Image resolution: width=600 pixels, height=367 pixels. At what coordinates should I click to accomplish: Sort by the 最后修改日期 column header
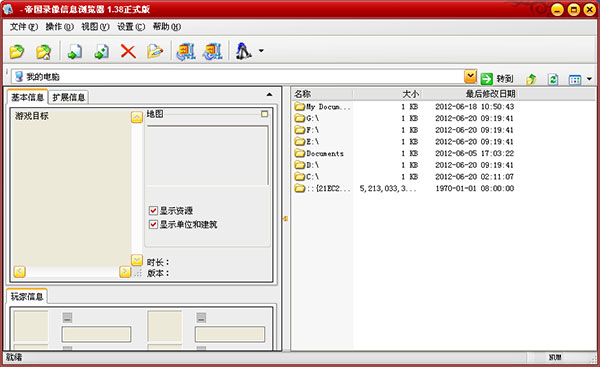click(470, 94)
